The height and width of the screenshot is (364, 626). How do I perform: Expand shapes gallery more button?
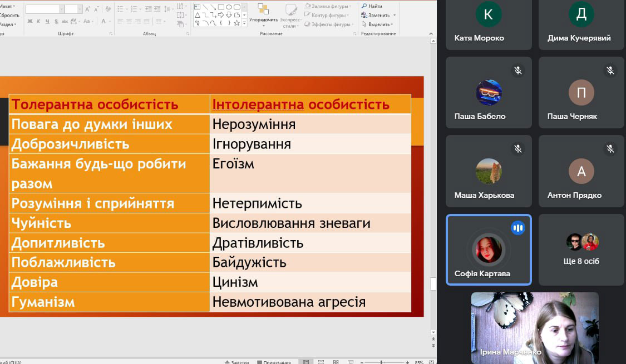click(x=244, y=23)
